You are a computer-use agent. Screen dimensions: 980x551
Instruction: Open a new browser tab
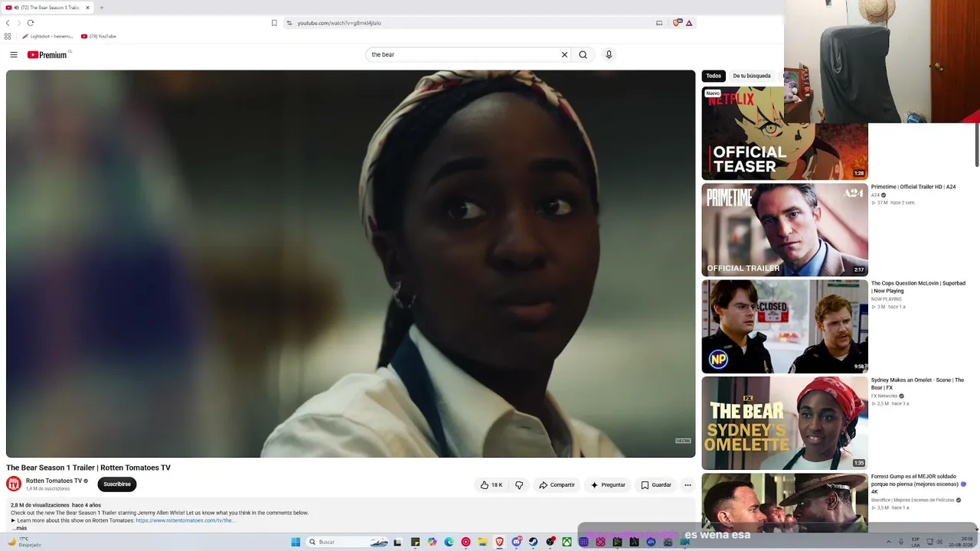[x=101, y=8]
